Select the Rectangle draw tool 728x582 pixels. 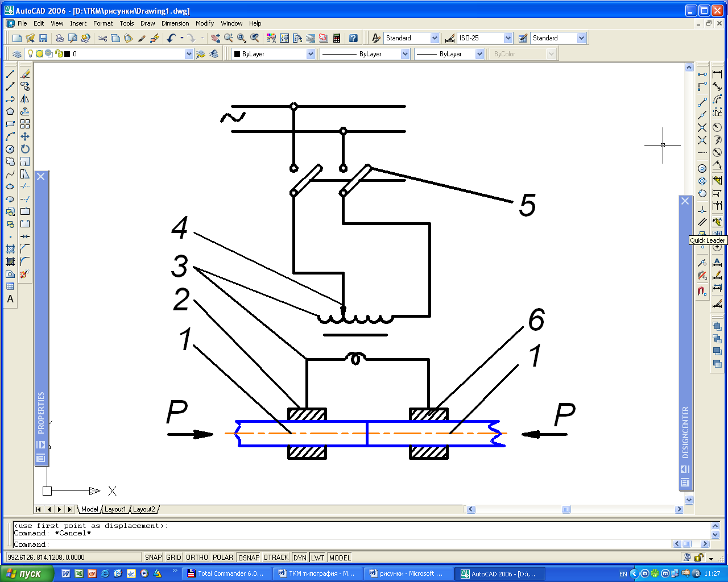pyautogui.click(x=10, y=124)
